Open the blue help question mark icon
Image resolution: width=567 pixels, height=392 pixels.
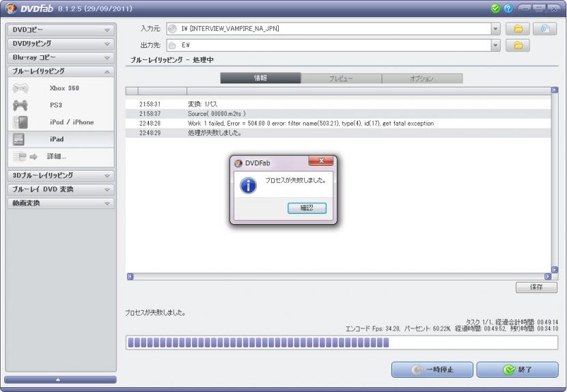click(x=508, y=8)
